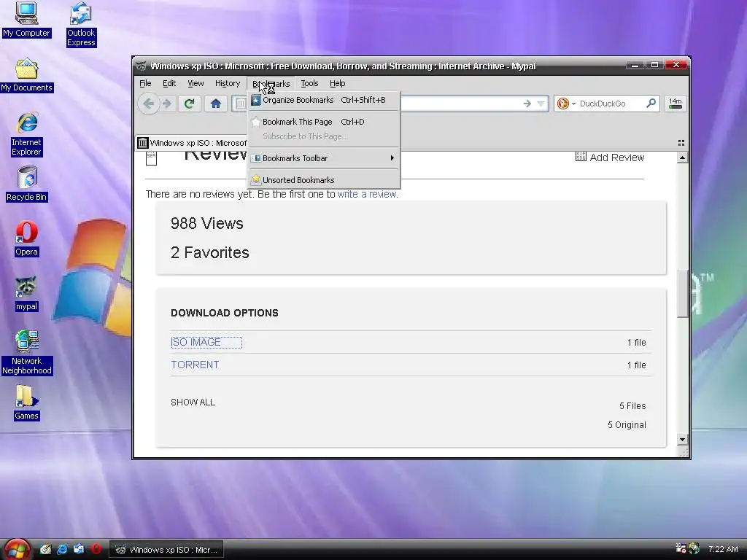Click the DuckDuckGo search input field
This screenshot has height=560, width=747.
coord(611,104)
